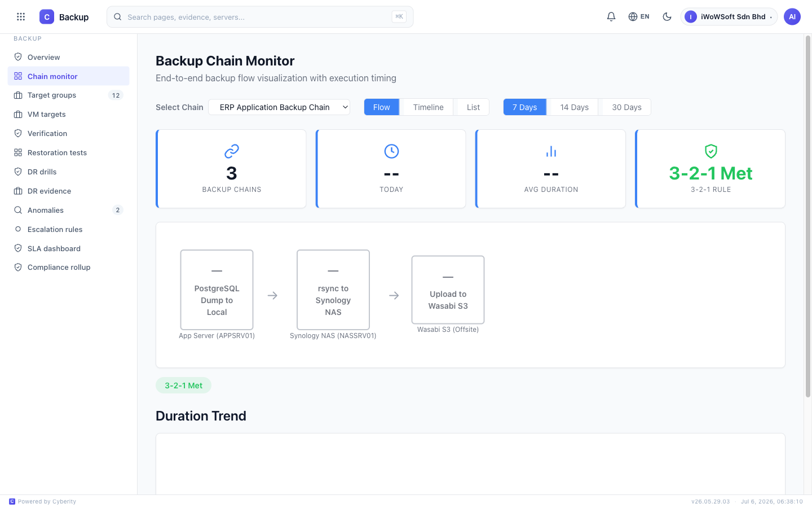Click the Verification shield icon
The image size is (812, 508).
[18, 134]
